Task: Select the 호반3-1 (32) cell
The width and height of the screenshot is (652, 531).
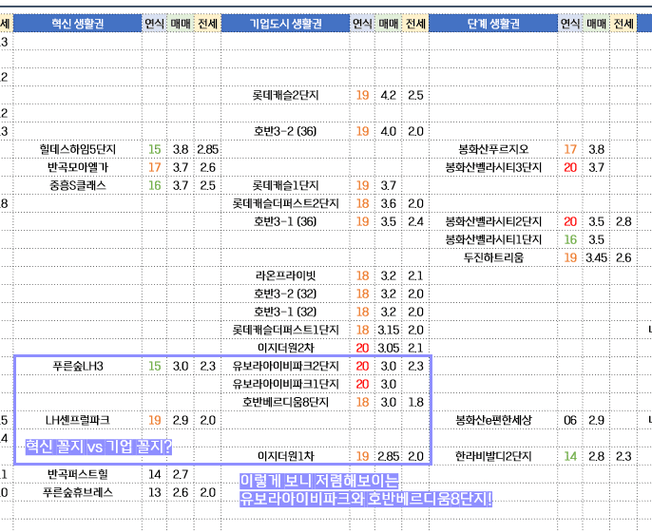Action: coord(285,312)
